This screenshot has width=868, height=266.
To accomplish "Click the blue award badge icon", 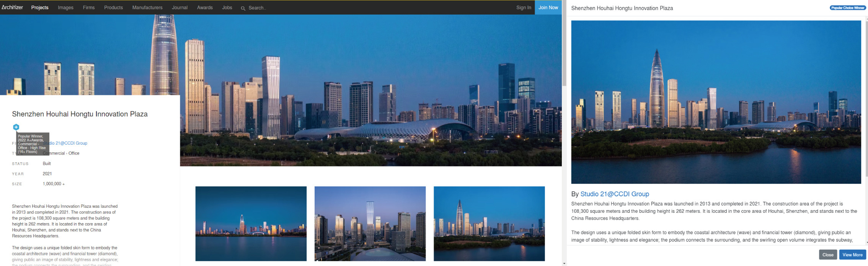I will [x=16, y=127].
